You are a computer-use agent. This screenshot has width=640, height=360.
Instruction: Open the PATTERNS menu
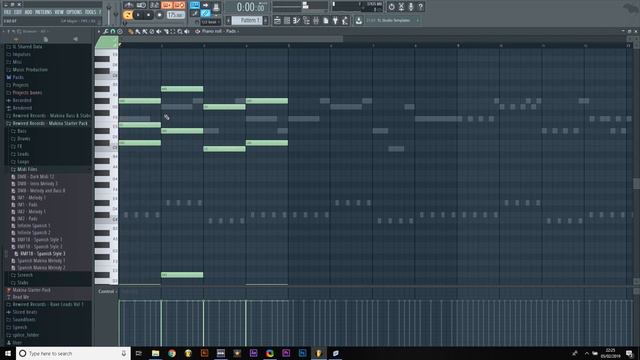pos(43,12)
